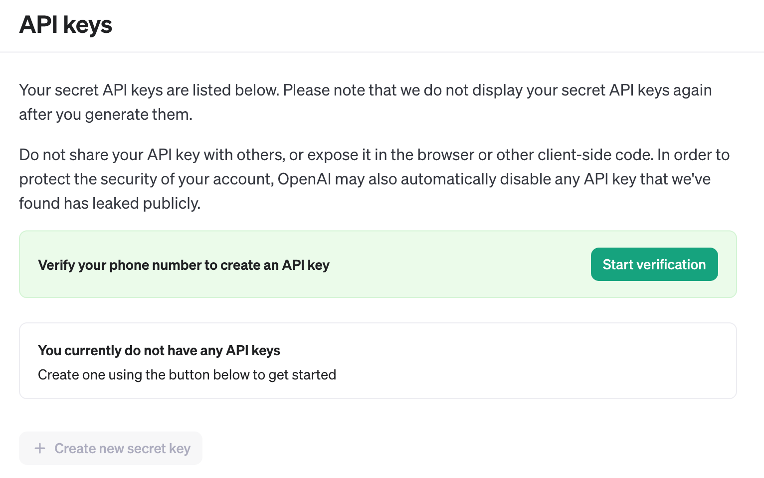Click the text after you generate them
The height and width of the screenshot is (478, 764).
[x=105, y=115]
